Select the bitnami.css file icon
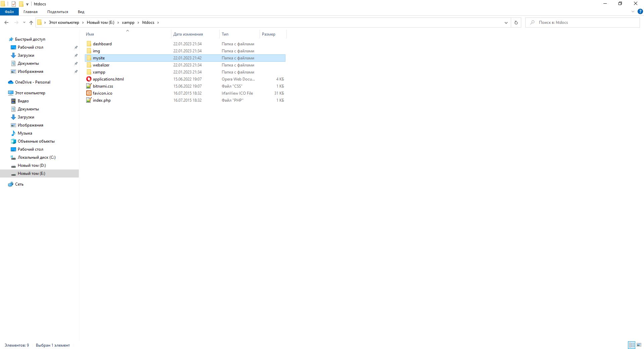The width and height of the screenshot is (644, 349). [89, 86]
